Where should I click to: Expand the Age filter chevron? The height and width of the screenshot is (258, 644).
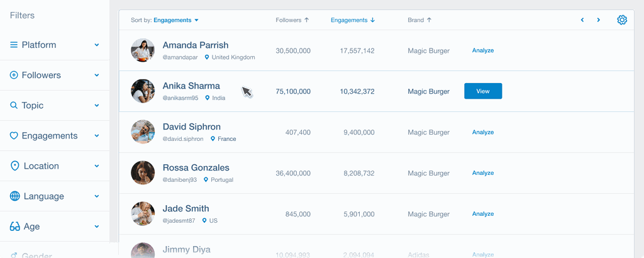click(97, 227)
